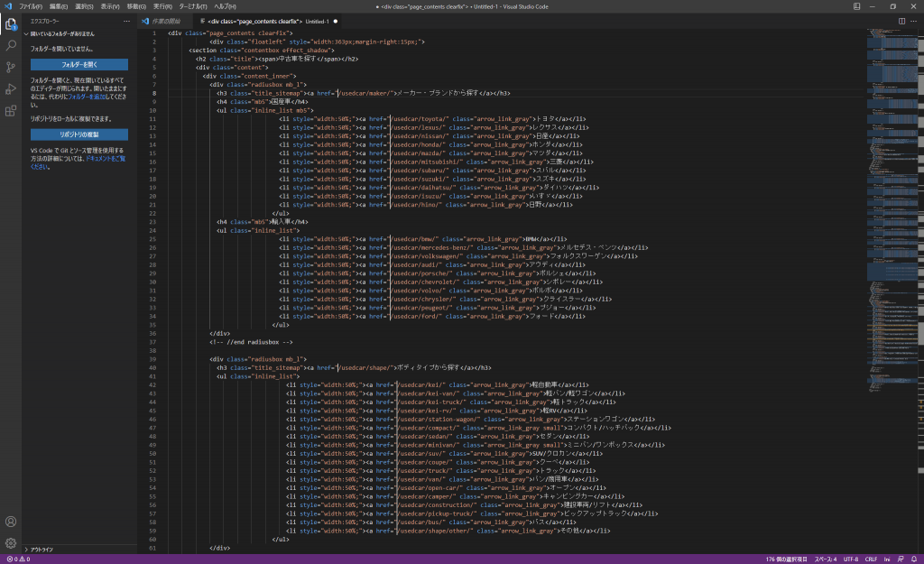Click the 176 selections status bar item
The height and width of the screenshot is (564, 924).
point(786,559)
